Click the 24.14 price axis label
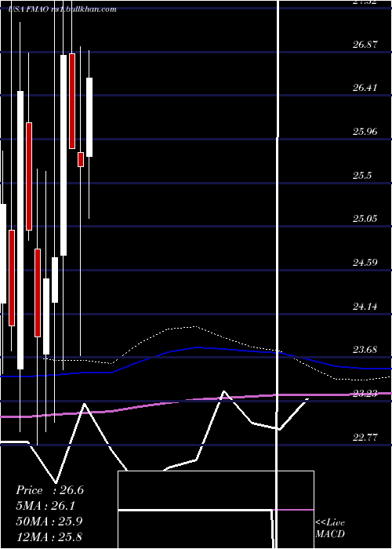 365,307
